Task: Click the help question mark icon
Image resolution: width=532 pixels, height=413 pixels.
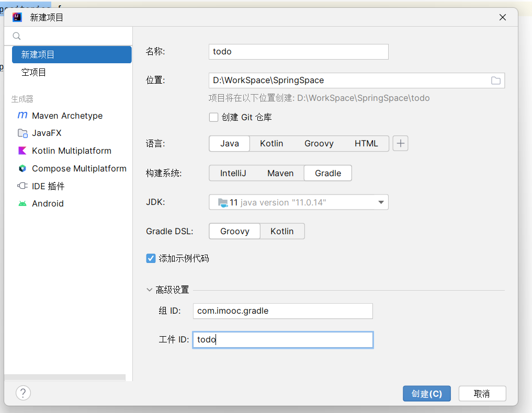Action: coord(23,393)
